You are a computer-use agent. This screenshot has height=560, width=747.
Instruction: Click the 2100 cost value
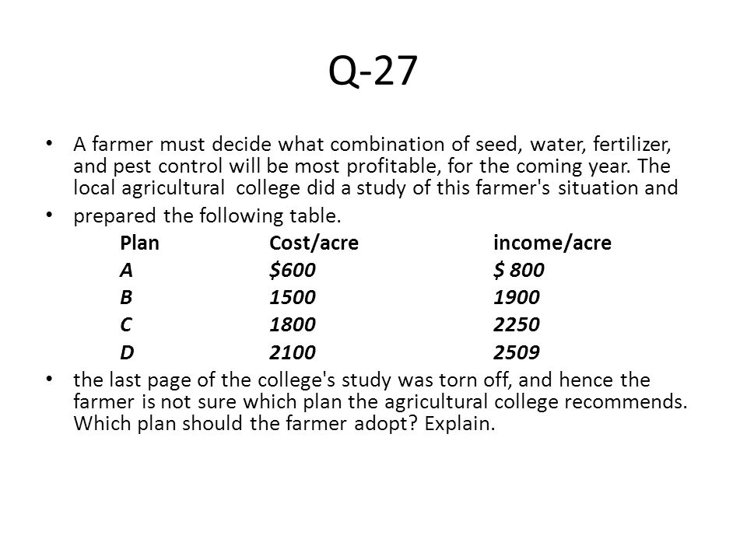(293, 352)
